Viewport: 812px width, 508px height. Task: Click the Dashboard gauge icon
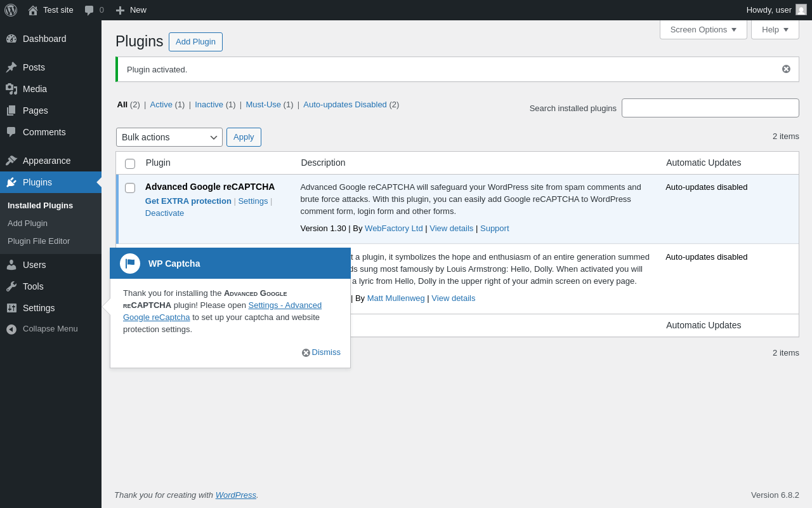pyautogui.click(x=11, y=39)
